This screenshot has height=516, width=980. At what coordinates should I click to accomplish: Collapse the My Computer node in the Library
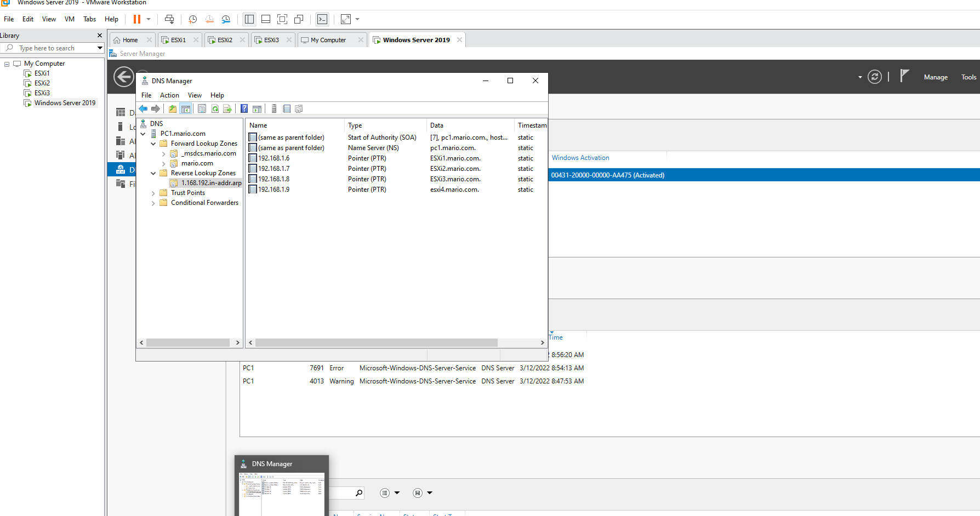7,64
